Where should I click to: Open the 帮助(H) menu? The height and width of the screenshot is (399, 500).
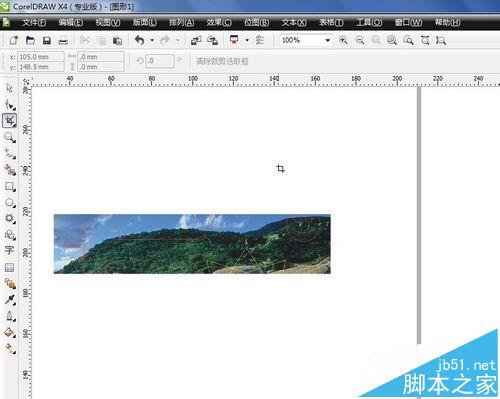point(448,23)
